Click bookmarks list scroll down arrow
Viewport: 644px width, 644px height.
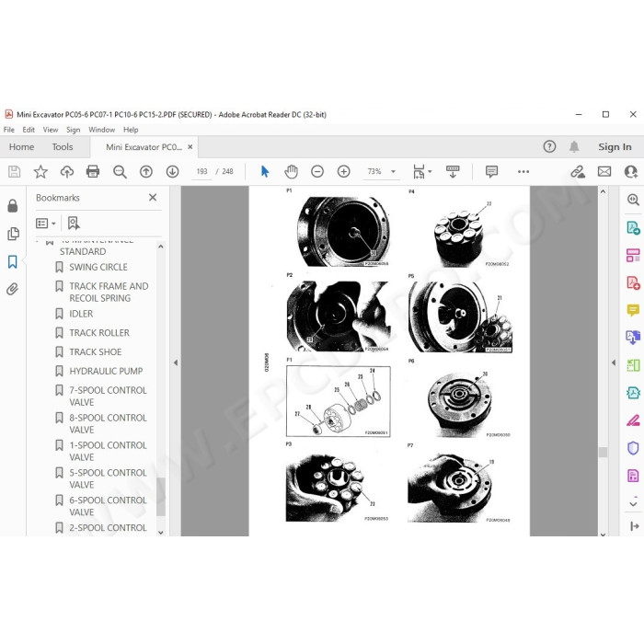coord(161,533)
